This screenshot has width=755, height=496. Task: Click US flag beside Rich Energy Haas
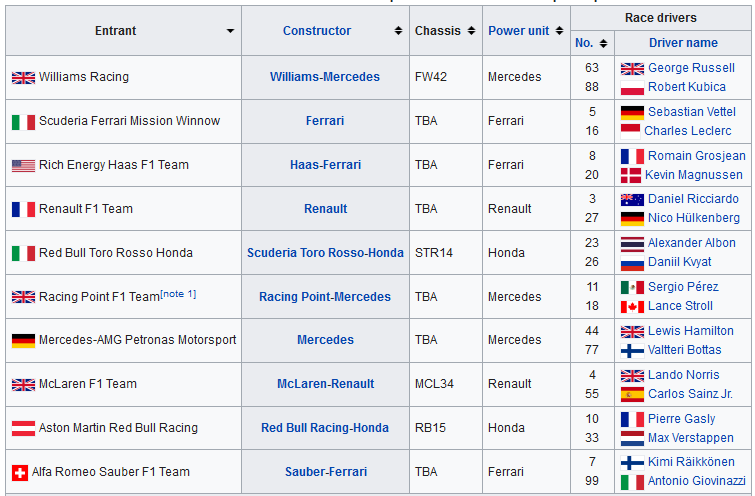point(24,166)
